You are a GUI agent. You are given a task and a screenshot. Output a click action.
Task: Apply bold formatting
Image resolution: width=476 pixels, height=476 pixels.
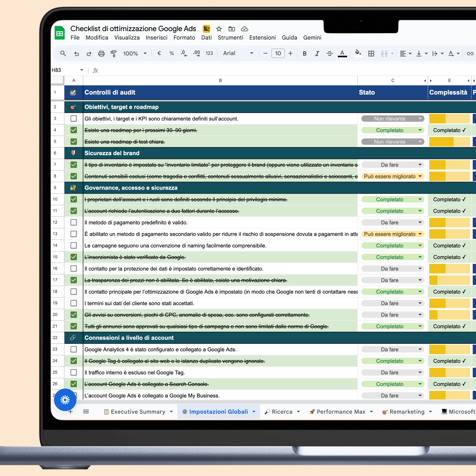(x=304, y=54)
